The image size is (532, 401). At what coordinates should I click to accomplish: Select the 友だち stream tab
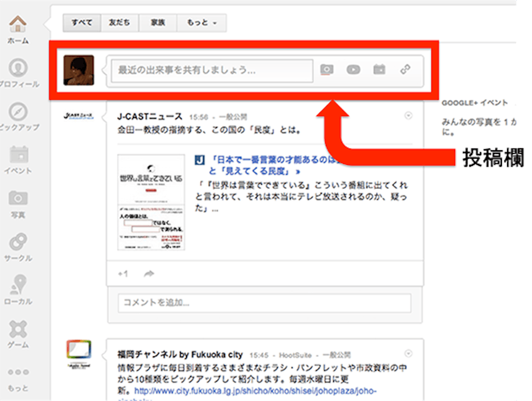click(x=119, y=23)
